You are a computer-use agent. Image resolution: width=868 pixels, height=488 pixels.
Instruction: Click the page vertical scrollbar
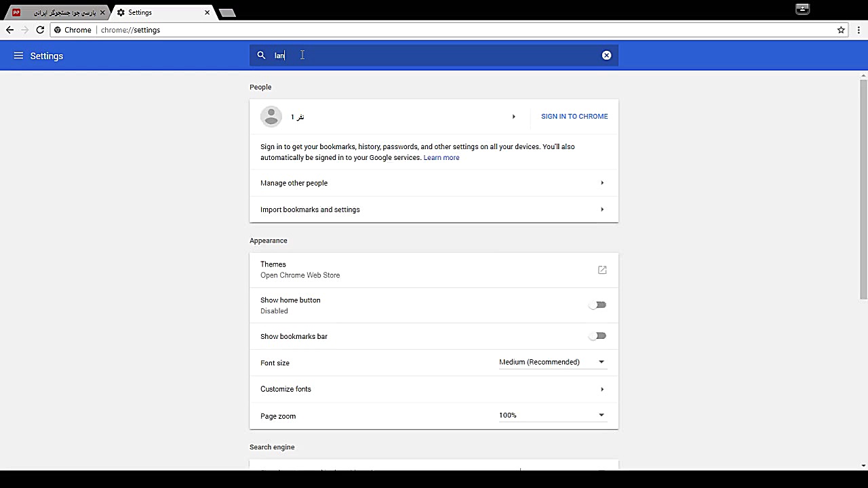coord(863,190)
